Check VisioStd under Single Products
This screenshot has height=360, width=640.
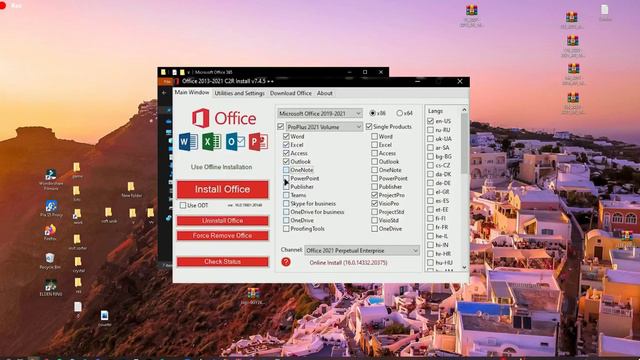374,220
